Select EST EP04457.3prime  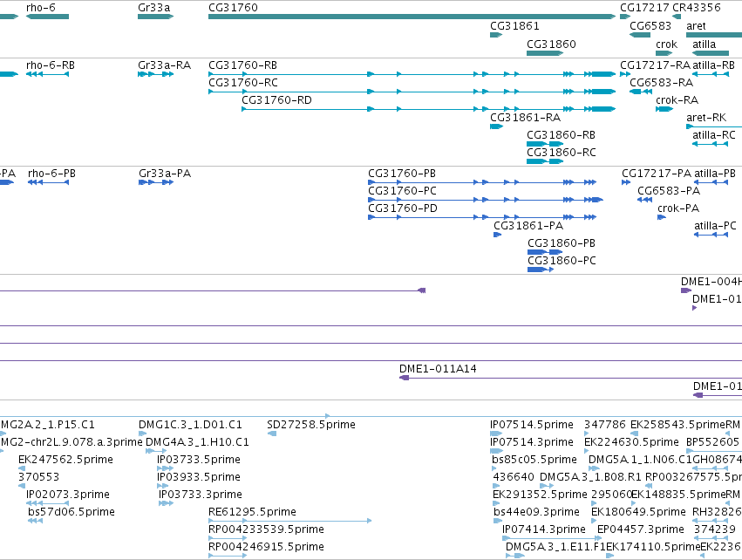[641, 530]
